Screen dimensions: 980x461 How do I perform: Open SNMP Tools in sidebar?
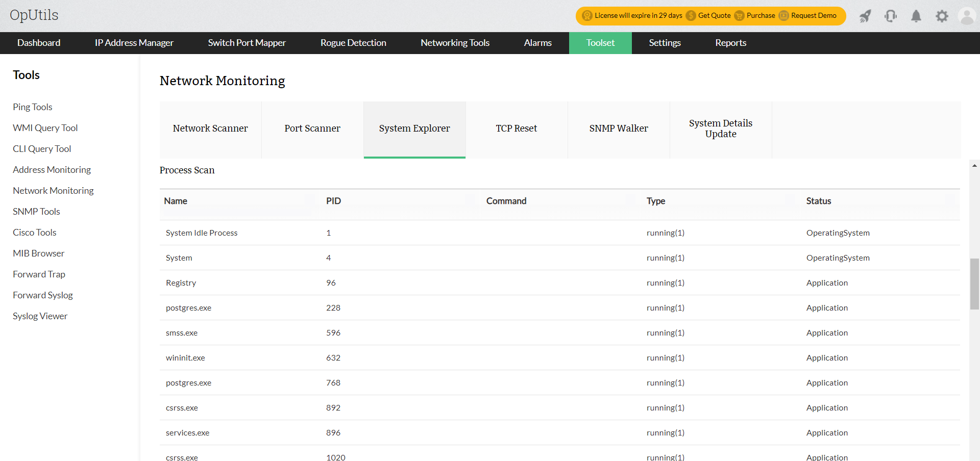[x=36, y=212]
